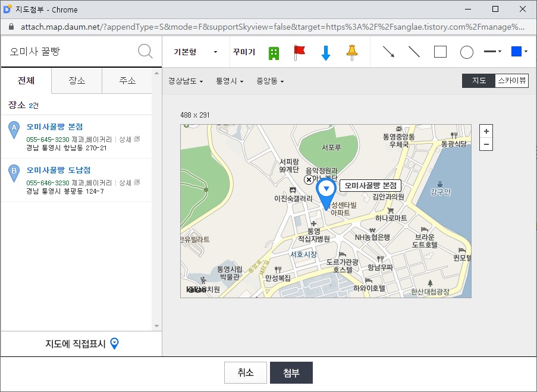Select the 장소 results tab

77,81
